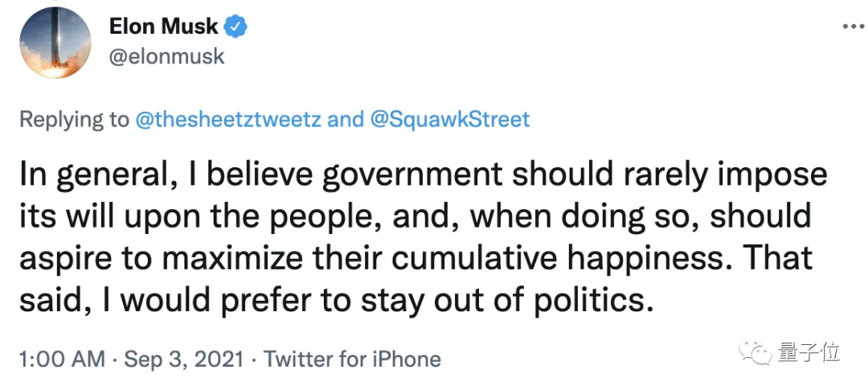Click the Elon Musk display name
This screenshot has width=868, height=390.
point(164,27)
